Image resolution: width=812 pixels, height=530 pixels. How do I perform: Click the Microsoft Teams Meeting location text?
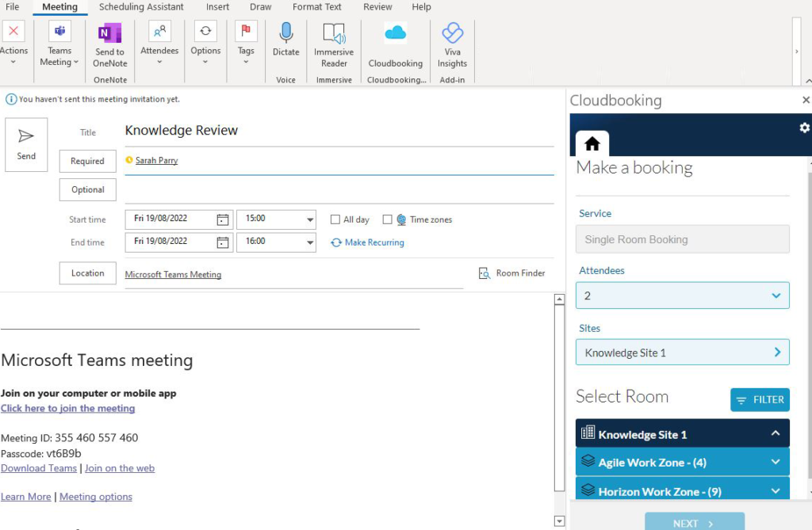173,274
